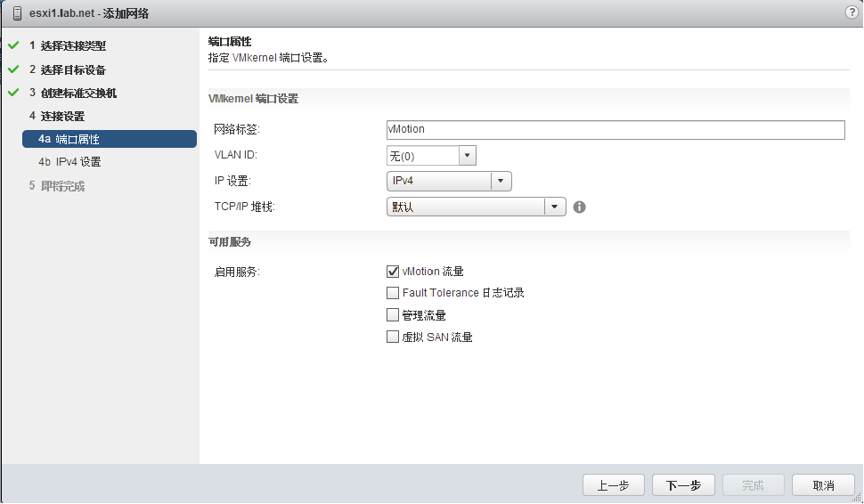
Task: Select step 4 连接设置
Action: tap(57, 116)
